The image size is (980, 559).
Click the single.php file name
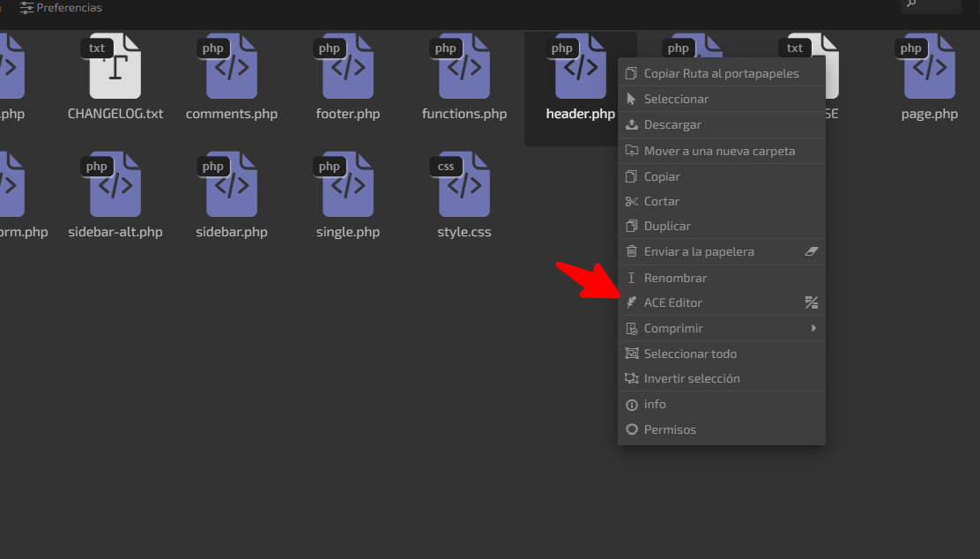(x=348, y=232)
